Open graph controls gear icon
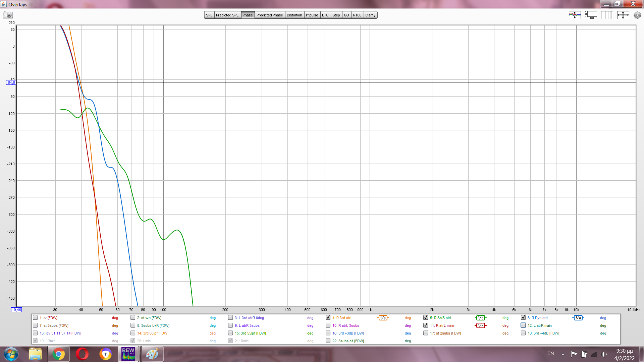This screenshot has height=362, width=644. pos(637,15)
